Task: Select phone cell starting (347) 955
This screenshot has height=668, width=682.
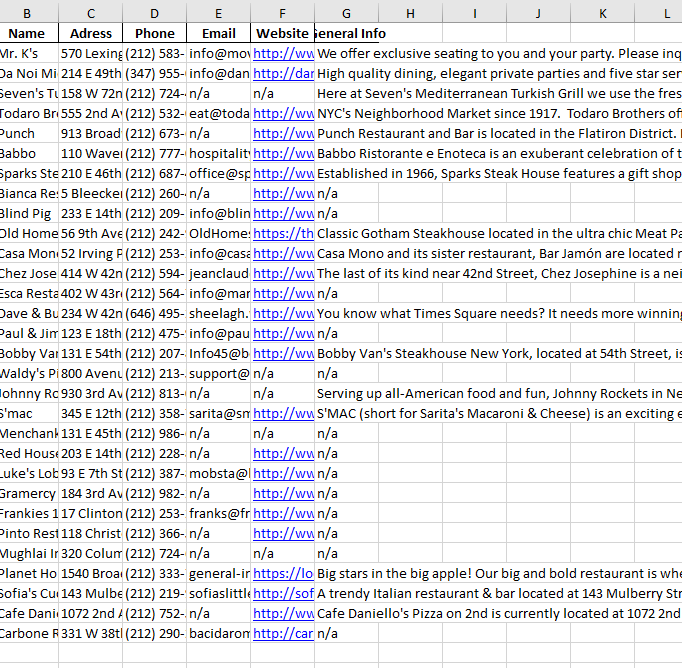Action: [154, 73]
